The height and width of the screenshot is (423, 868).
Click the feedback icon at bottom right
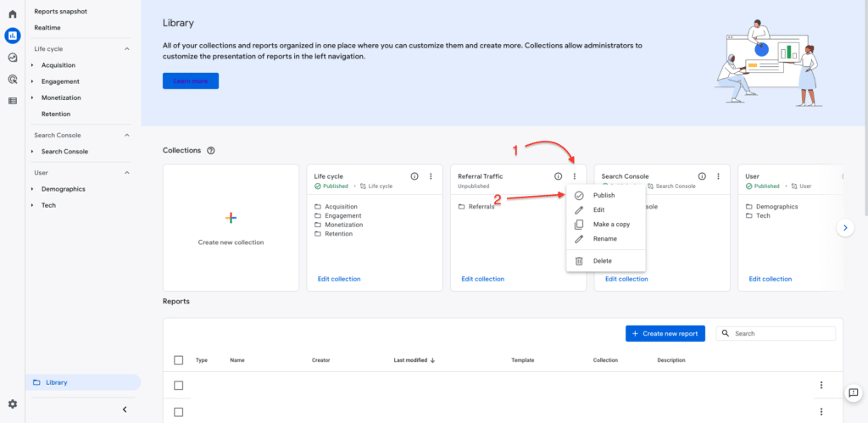(853, 392)
